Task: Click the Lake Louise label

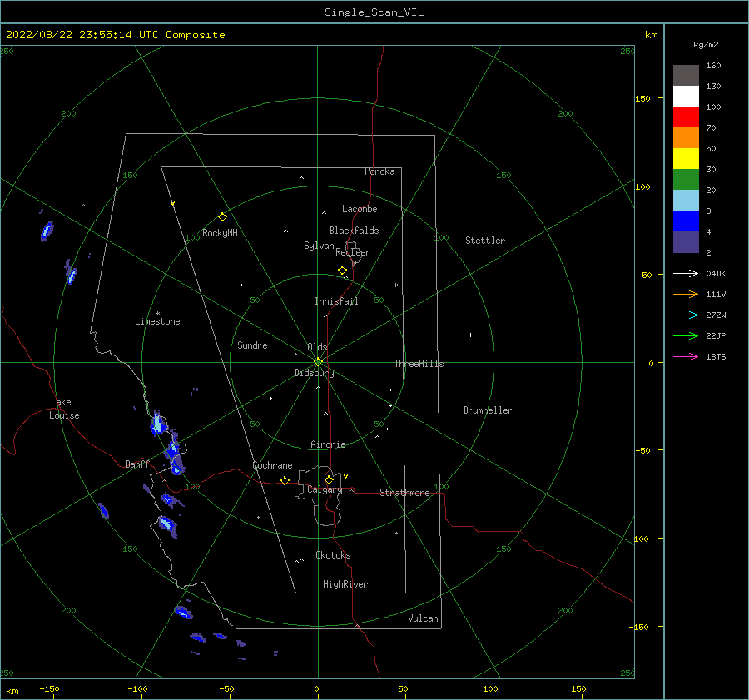Action: [64, 409]
